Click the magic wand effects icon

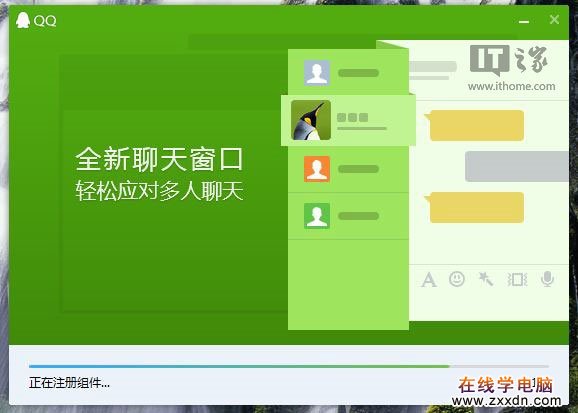[x=485, y=279]
